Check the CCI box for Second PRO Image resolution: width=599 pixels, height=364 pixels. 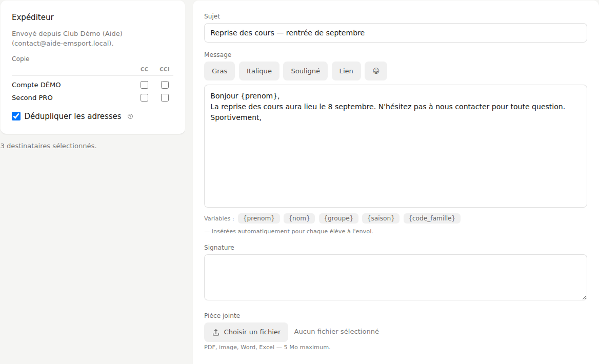[165, 98]
